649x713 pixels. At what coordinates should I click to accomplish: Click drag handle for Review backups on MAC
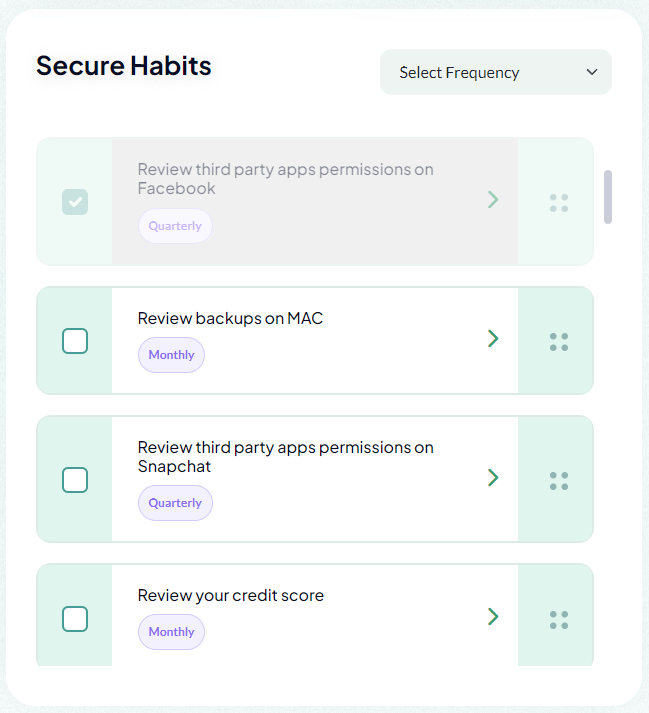559,342
